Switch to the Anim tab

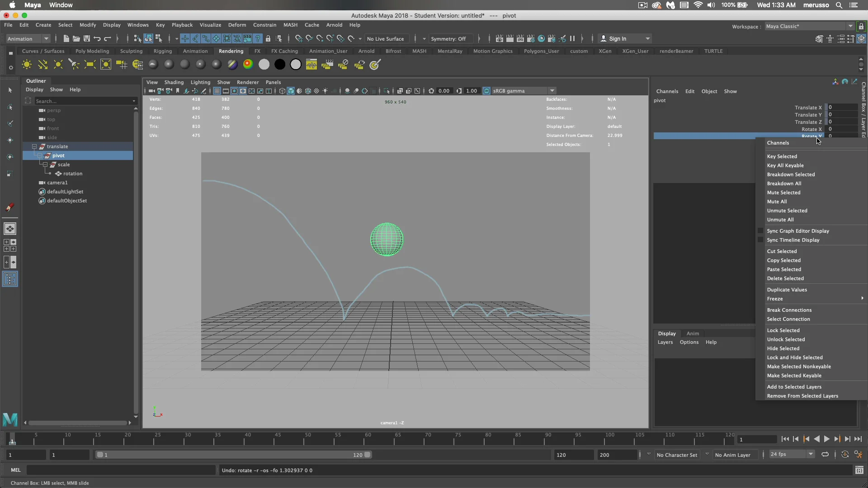[693, 333]
